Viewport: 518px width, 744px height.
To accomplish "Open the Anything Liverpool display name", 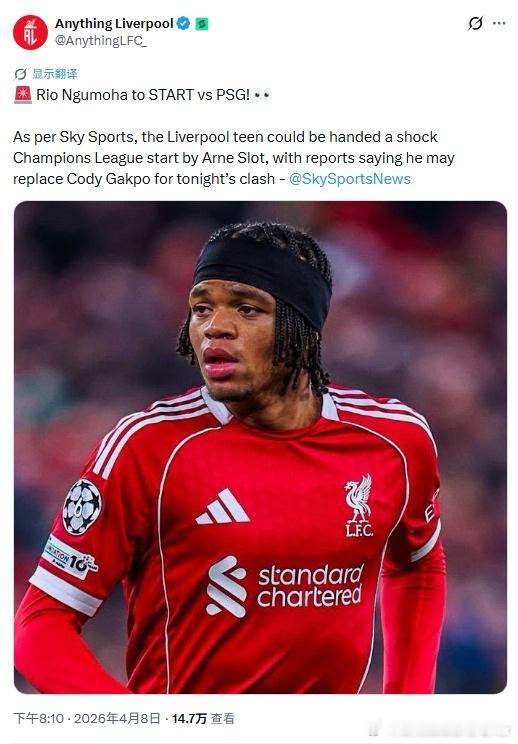I will [114, 23].
